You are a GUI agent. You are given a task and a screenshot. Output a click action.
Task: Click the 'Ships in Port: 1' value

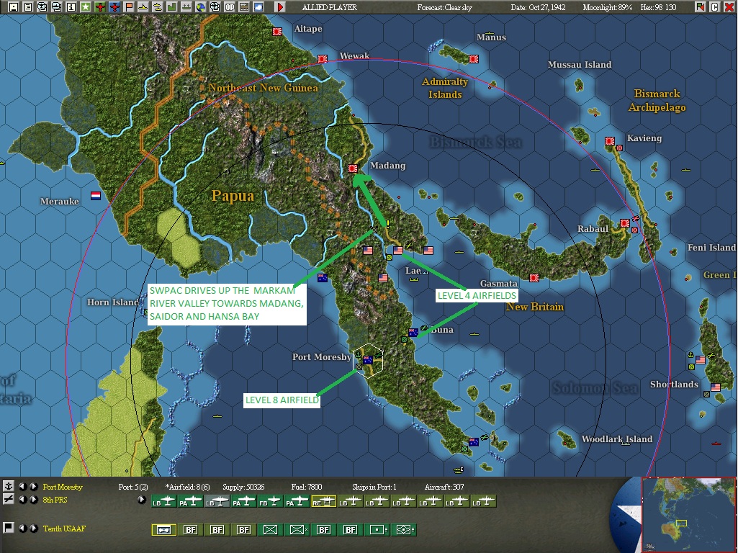pyautogui.click(x=374, y=487)
